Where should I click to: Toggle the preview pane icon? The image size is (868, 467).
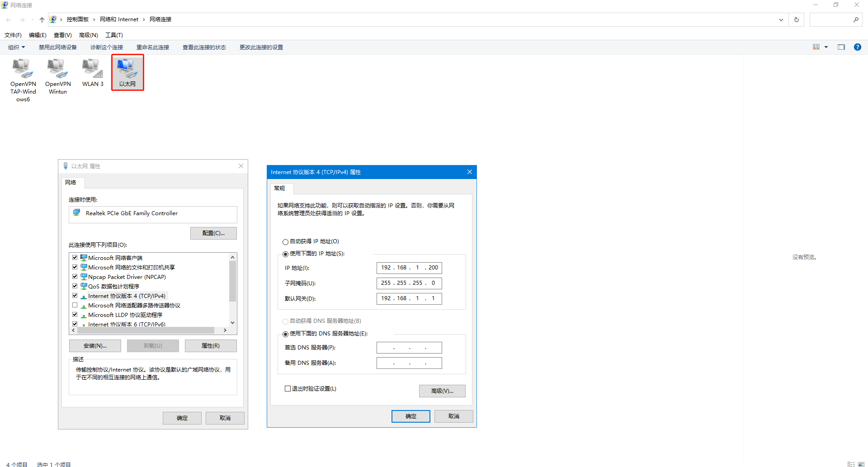tap(841, 47)
